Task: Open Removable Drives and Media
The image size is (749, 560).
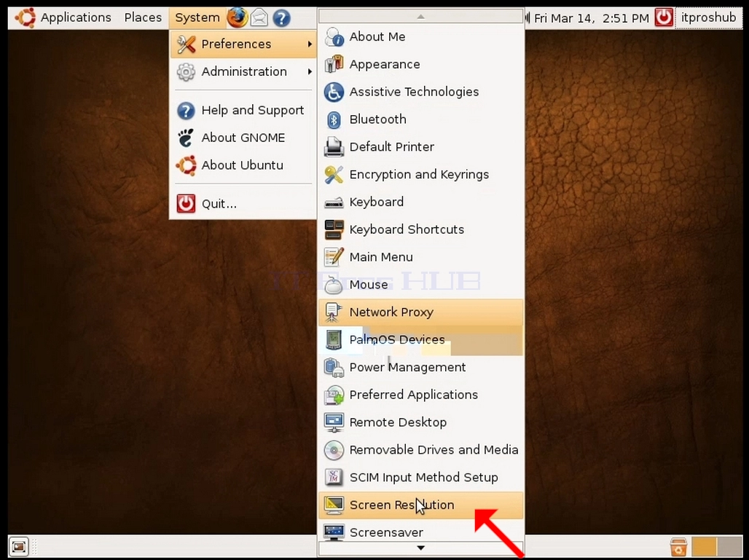Action: tap(421, 450)
